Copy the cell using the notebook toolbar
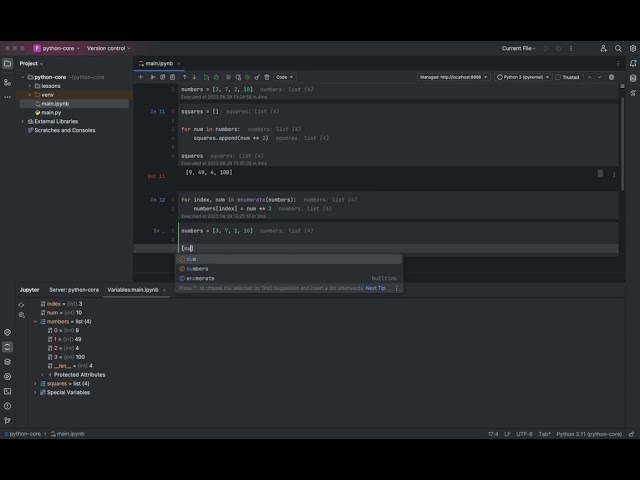 (162, 77)
